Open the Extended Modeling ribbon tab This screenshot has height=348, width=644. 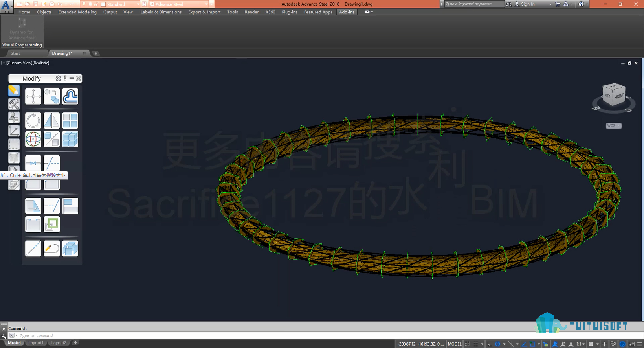77,12
